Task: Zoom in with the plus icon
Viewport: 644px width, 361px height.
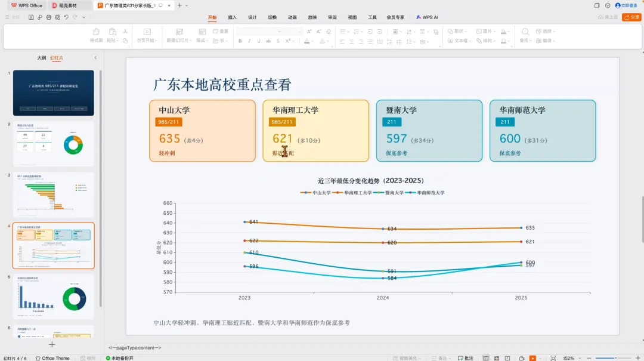Action: click(x=638, y=358)
